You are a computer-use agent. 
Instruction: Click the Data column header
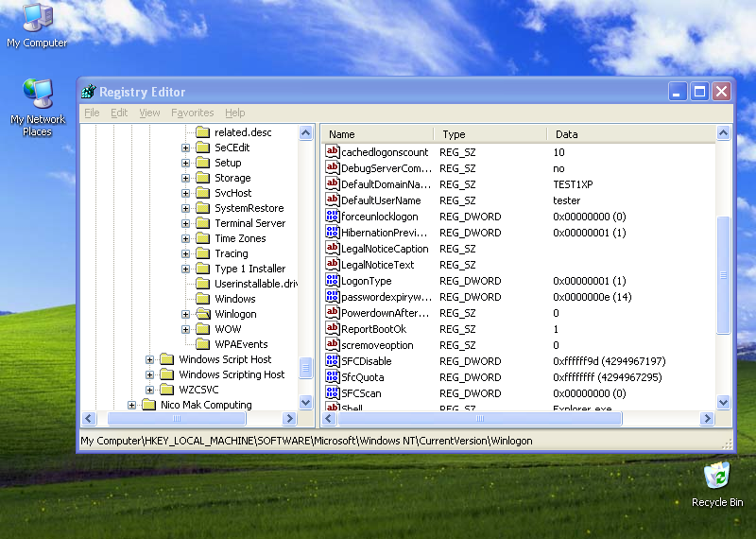pyautogui.click(x=631, y=134)
